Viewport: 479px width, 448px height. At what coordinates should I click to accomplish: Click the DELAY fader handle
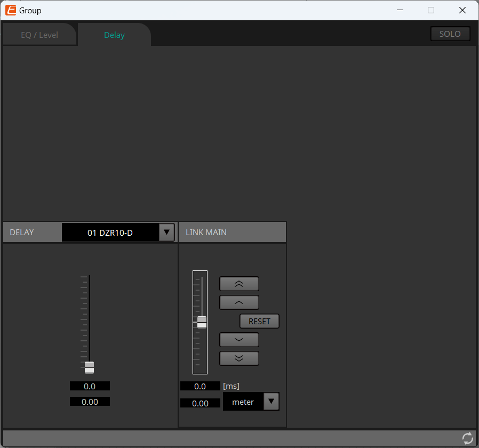(89, 367)
